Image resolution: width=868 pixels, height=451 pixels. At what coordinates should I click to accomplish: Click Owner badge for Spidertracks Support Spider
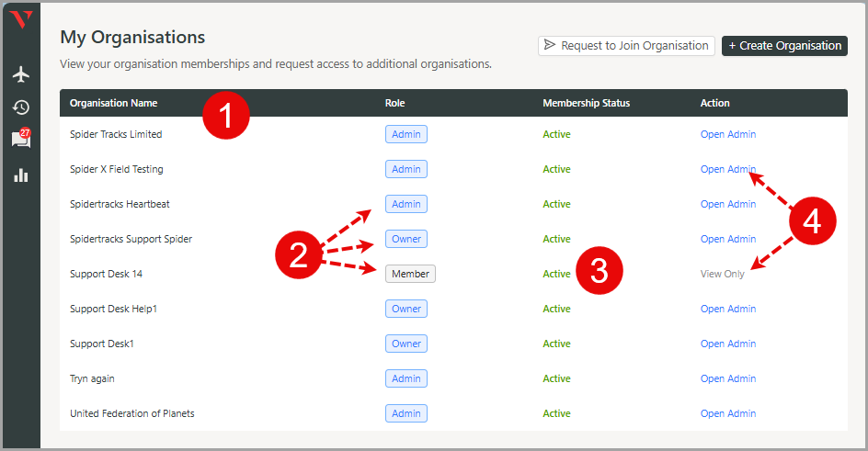click(x=406, y=239)
